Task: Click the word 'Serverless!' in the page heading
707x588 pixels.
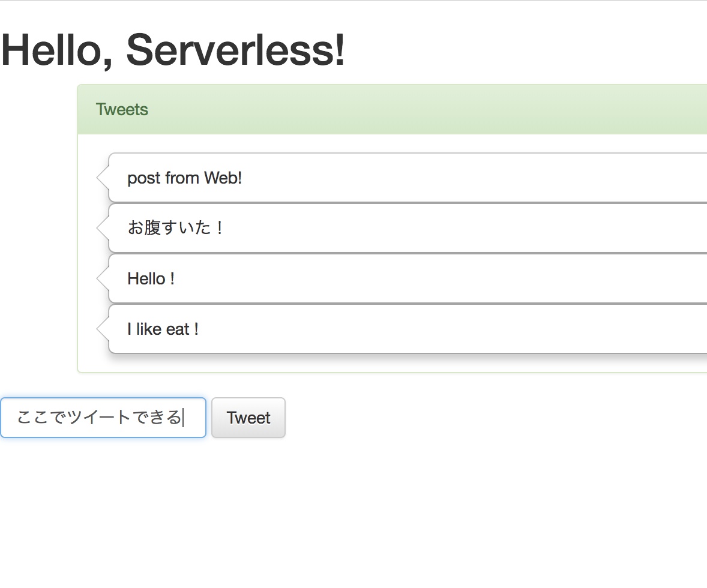Action: 235,50
